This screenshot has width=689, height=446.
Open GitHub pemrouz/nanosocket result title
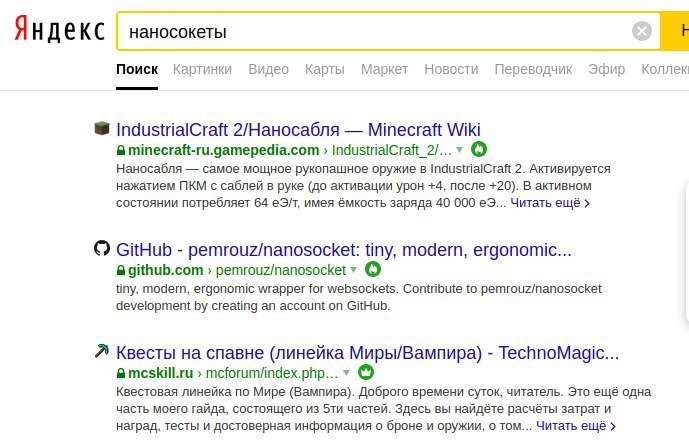coord(344,250)
